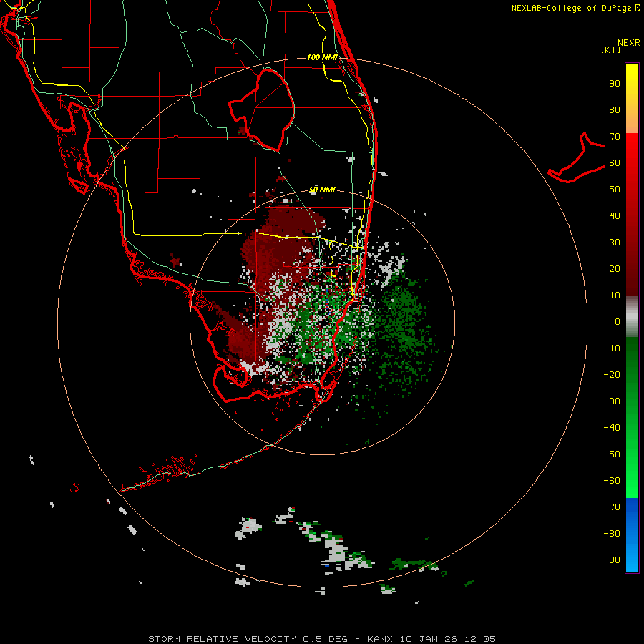Click the 10 value on velocity scale
This screenshot has height=644, width=644.
(x=615, y=296)
